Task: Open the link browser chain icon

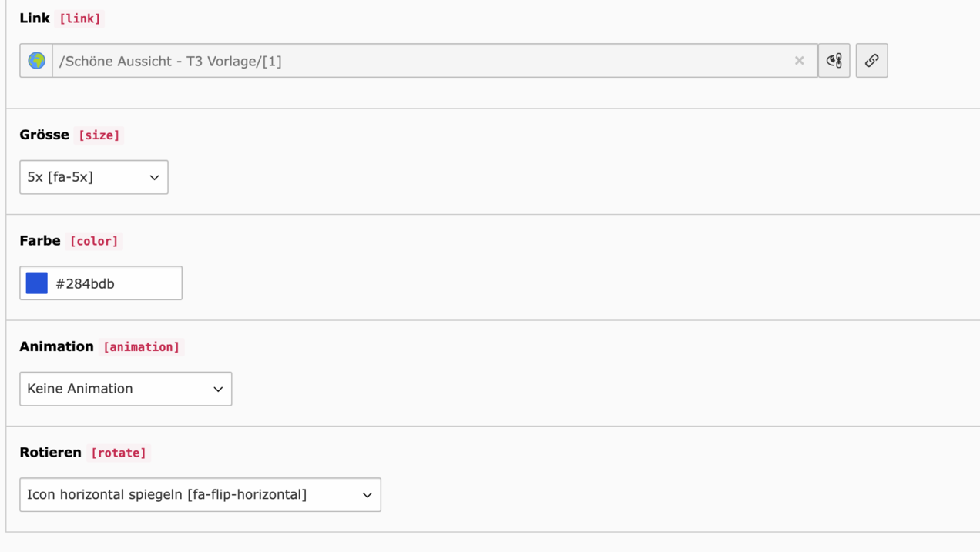Action: (x=871, y=61)
